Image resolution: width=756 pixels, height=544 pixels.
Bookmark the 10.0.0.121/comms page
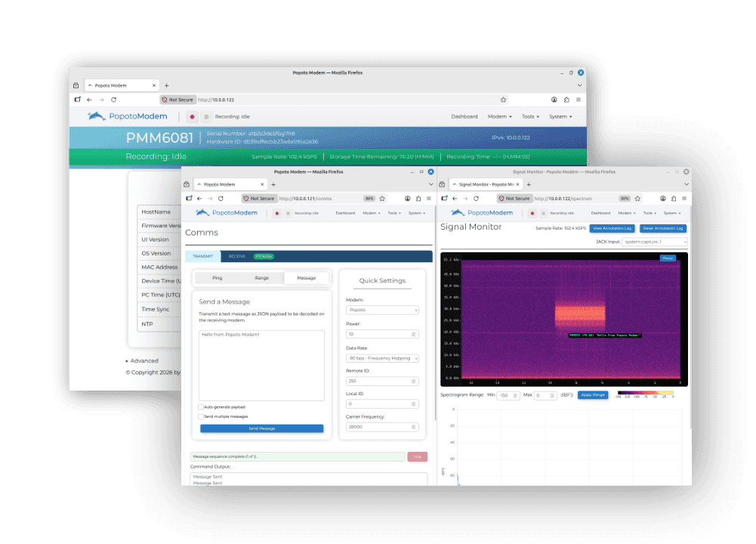click(x=382, y=199)
